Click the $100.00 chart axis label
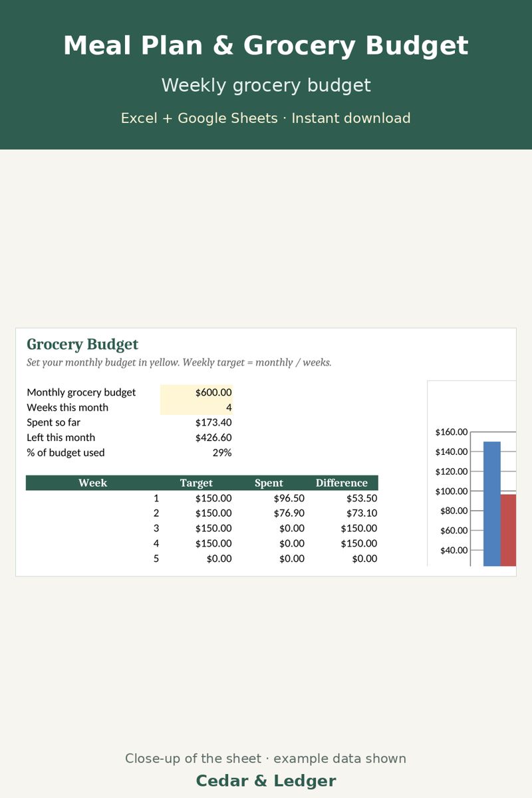Viewport: 532px width, 798px height. click(x=452, y=491)
